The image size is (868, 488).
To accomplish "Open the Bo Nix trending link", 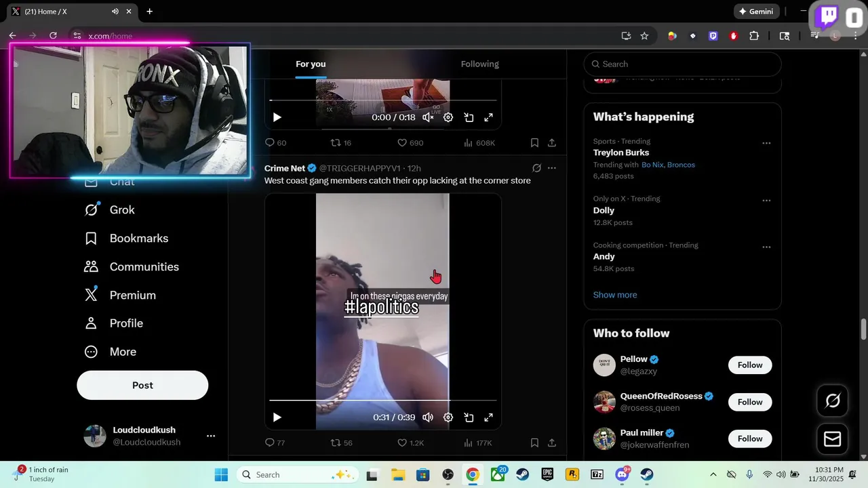I will click(x=652, y=165).
